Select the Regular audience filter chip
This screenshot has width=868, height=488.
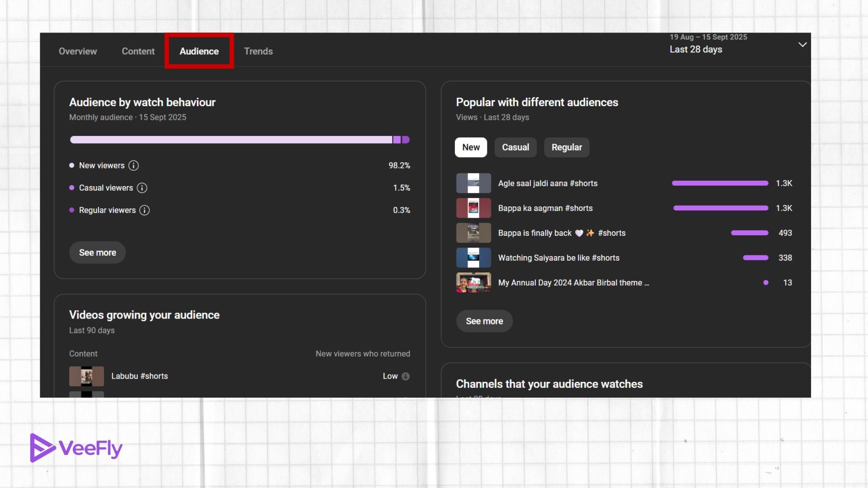(566, 147)
